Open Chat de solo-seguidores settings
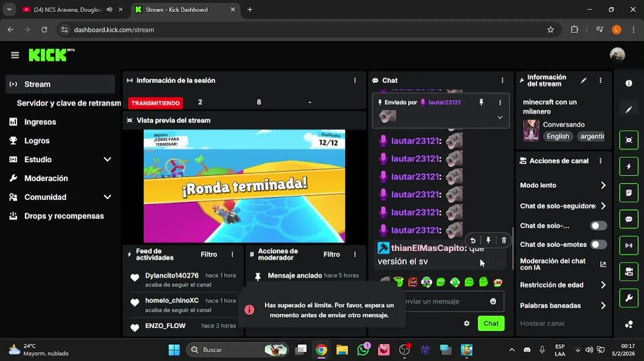This screenshot has width=644, height=361. pyautogui.click(x=563, y=206)
